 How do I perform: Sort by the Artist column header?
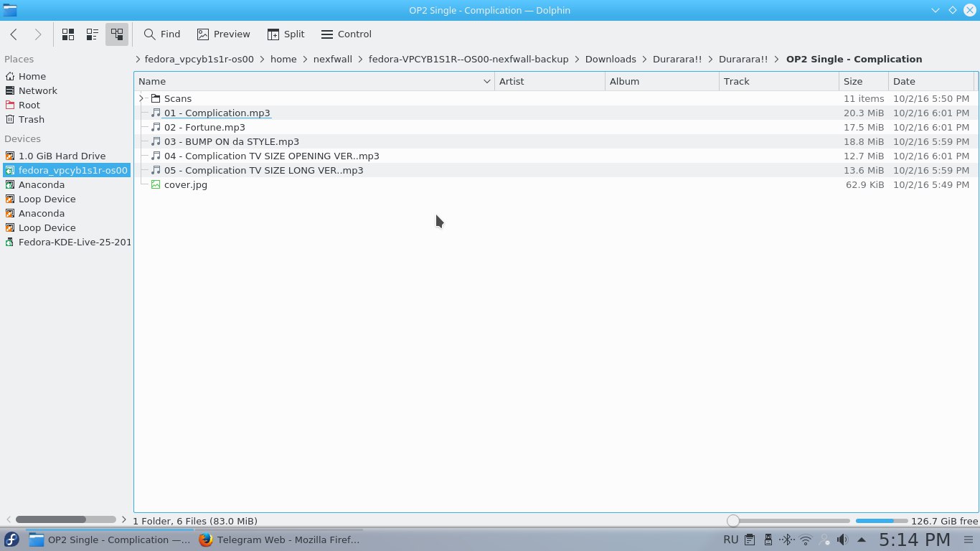(550, 81)
